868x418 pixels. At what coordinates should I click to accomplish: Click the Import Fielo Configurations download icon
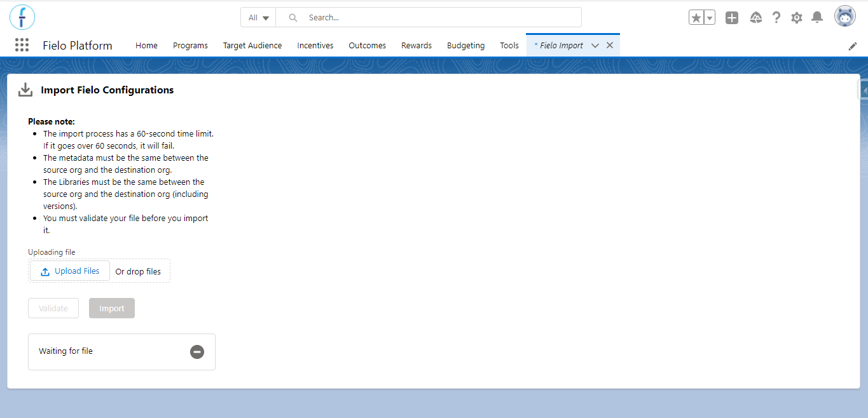[x=25, y=90]
